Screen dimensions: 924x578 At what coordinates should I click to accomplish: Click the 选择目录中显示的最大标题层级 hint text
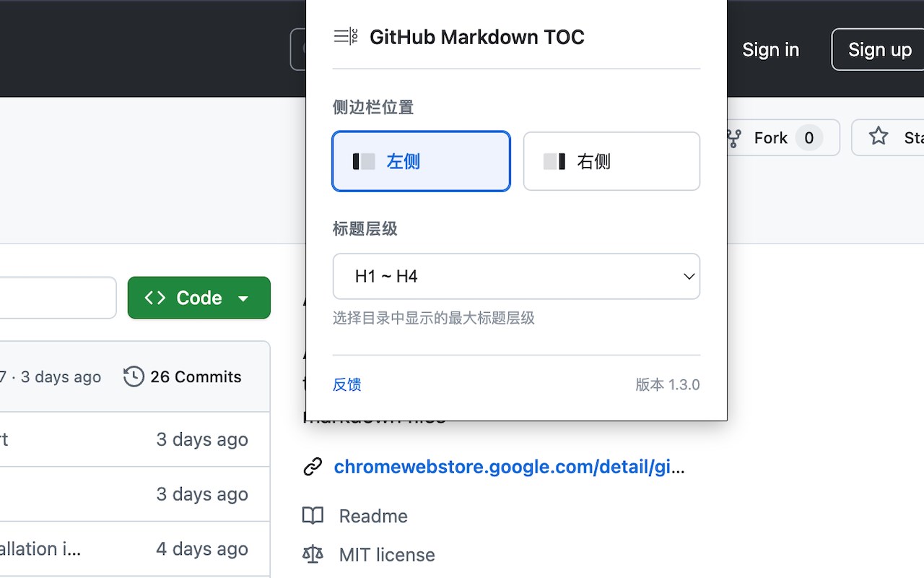[434, 318]
